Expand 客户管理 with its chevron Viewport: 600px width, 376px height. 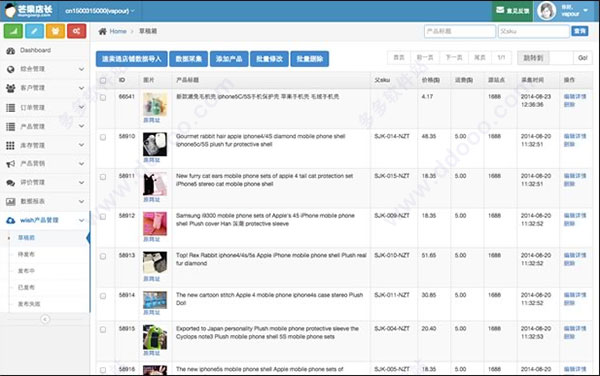pos(82,88)
